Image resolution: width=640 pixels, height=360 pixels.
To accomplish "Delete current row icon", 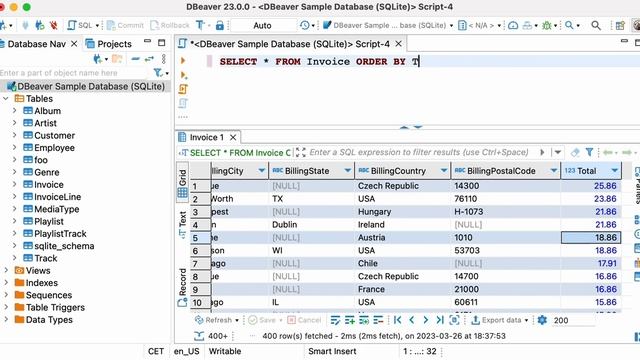I will point(378,320).
